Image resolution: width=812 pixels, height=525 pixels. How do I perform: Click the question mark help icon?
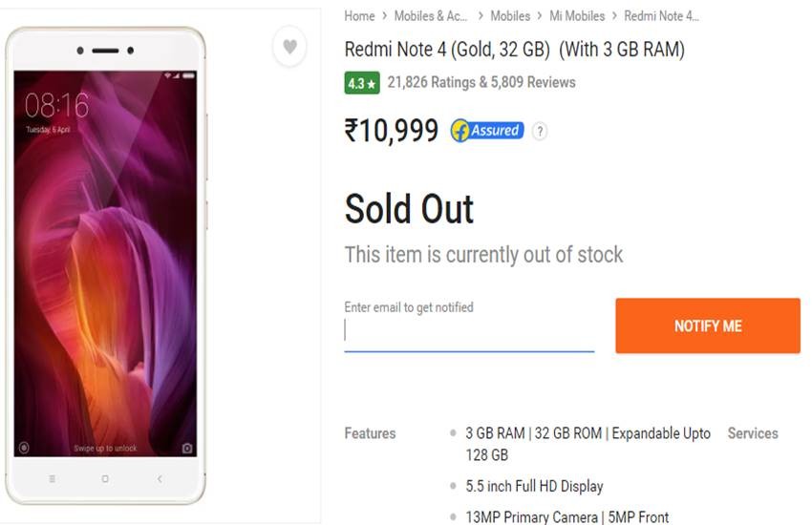pyautogui.click(x=540, y=132)
